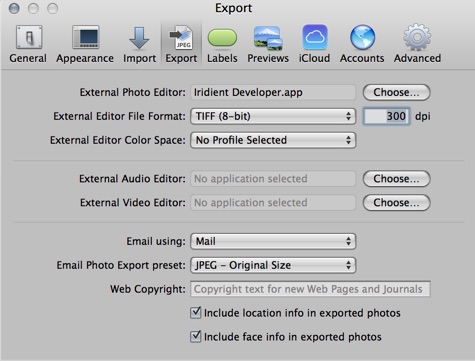Open External Editor Color Space dropdown

pyautogui.click(x=273, y=140)
